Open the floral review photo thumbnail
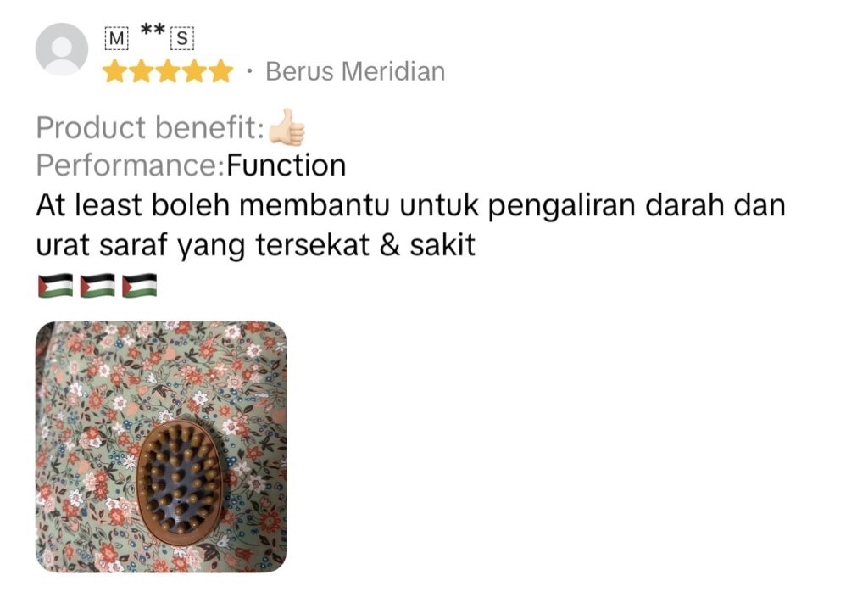The image size is (868, 592). (161, 447)
